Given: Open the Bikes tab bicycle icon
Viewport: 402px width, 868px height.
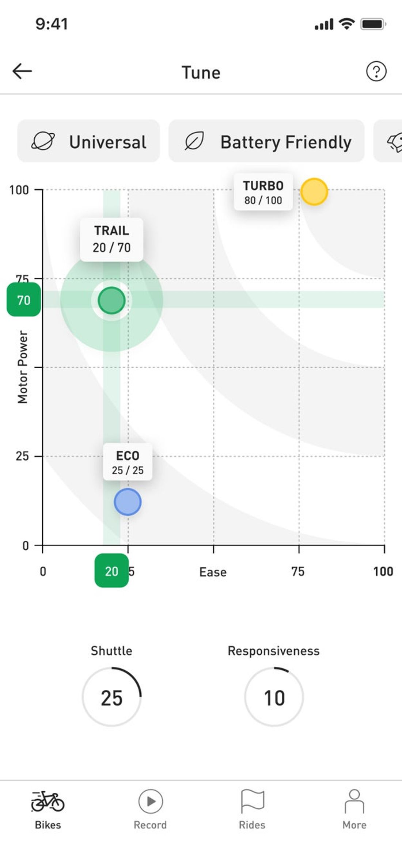Looking at the screenshot, I should 48,801.
